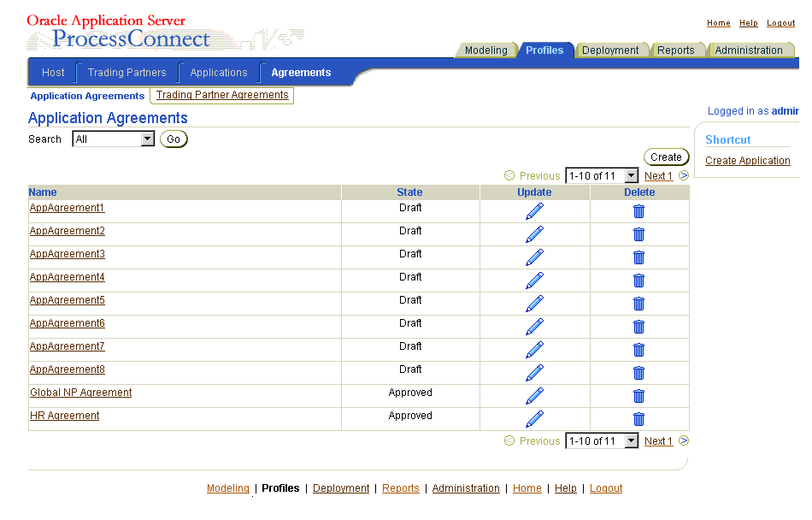
Task: Switch to the Modeling tab
Action: 485,50
